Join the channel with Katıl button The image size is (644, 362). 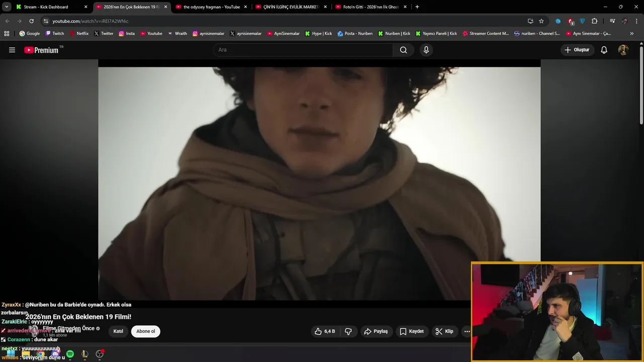click(118, 331)
